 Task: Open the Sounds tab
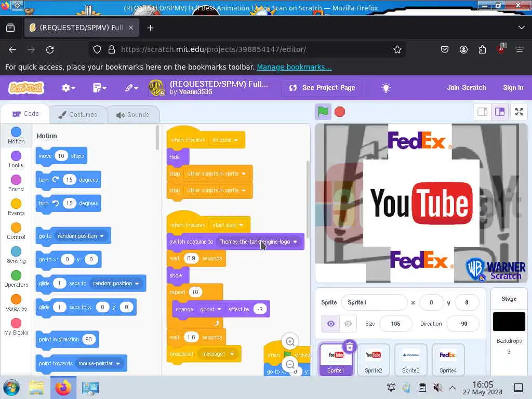pyautogui.click(x=132, y=115)
